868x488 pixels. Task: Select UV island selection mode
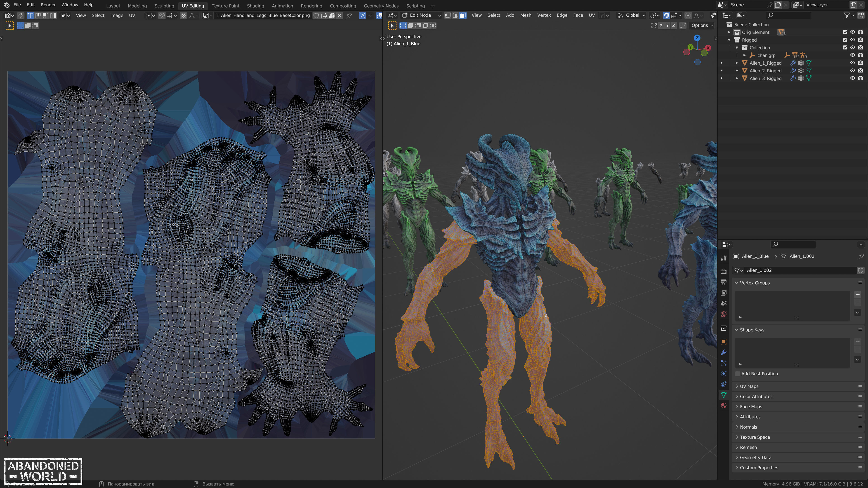(53, 16)
